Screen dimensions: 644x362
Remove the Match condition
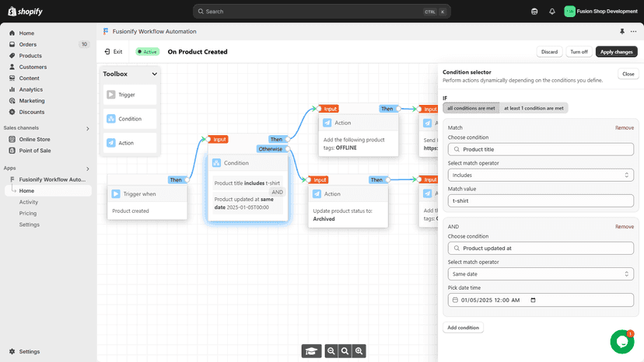pos(625,128)
